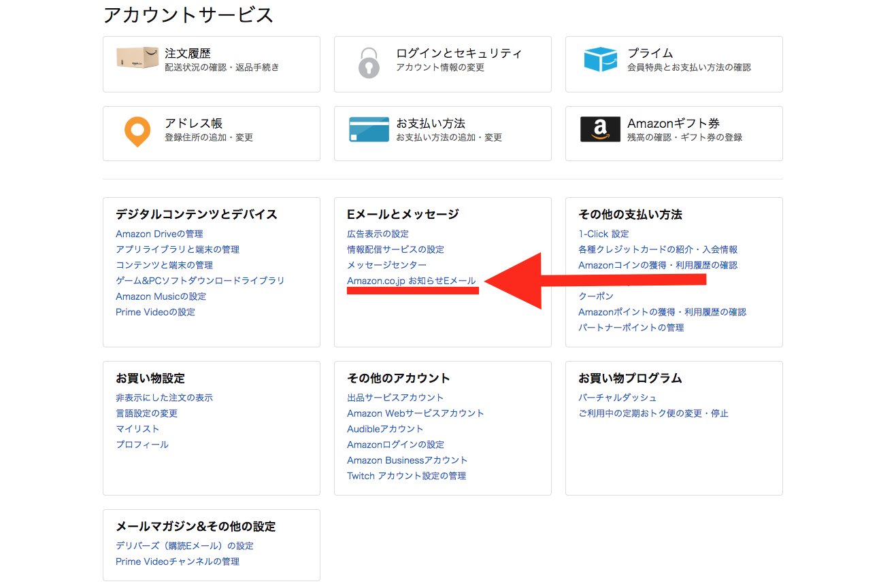Open クーポン link

pyautogui.click(x=596, y=296)
